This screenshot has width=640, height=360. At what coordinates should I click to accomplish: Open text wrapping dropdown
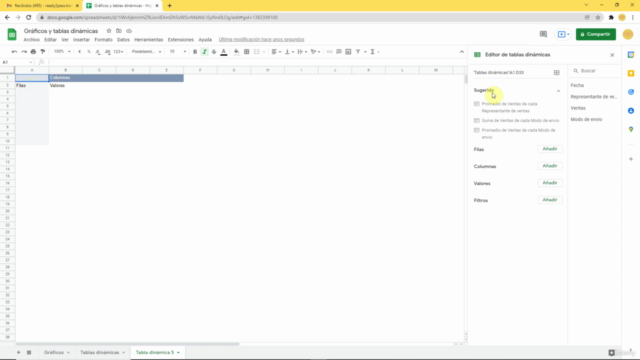pos(302,52)
